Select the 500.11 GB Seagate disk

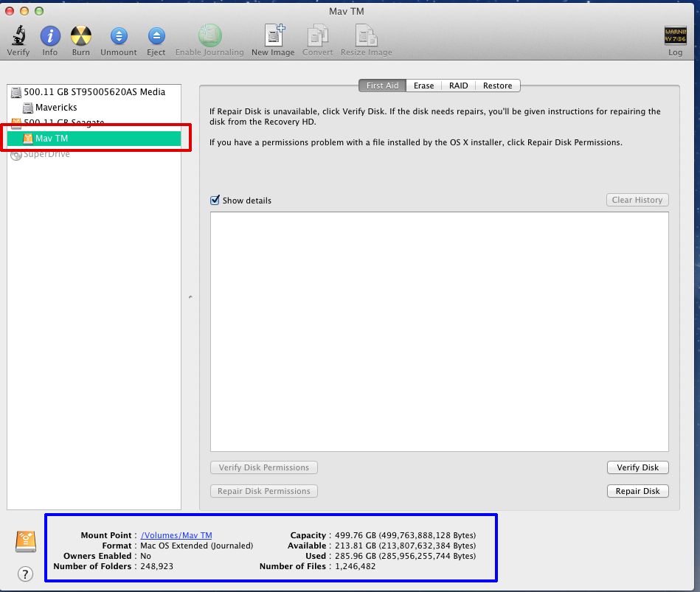(x=94, y=122)
